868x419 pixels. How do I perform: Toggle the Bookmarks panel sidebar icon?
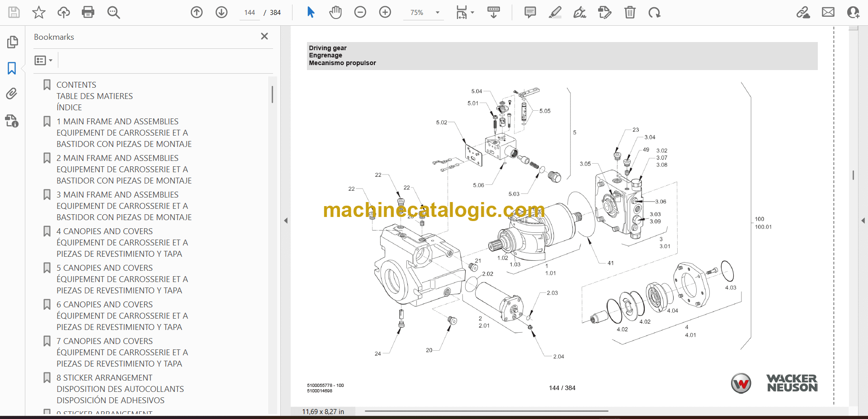click(x=12, y=68)
